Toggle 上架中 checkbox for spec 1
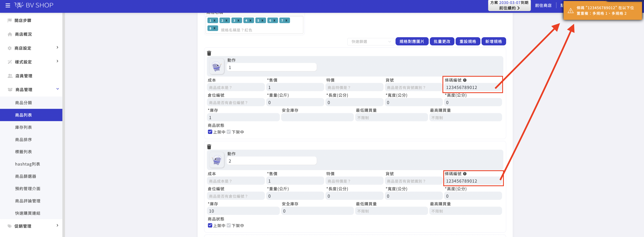 click(x=210, y=132)
